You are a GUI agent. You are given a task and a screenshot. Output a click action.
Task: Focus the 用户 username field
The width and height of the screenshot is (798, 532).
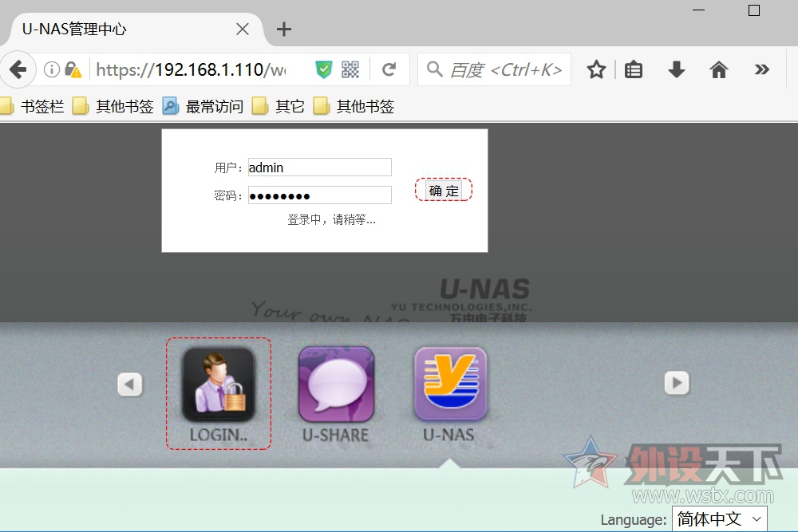coord(320,167)
